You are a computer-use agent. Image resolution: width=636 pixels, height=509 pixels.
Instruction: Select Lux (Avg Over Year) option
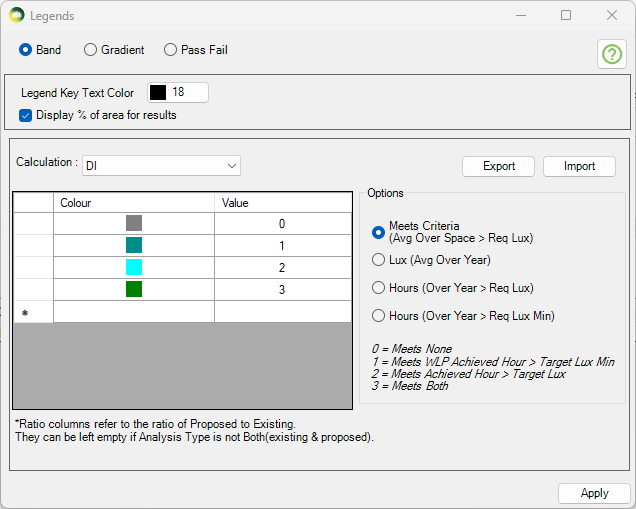379,260
